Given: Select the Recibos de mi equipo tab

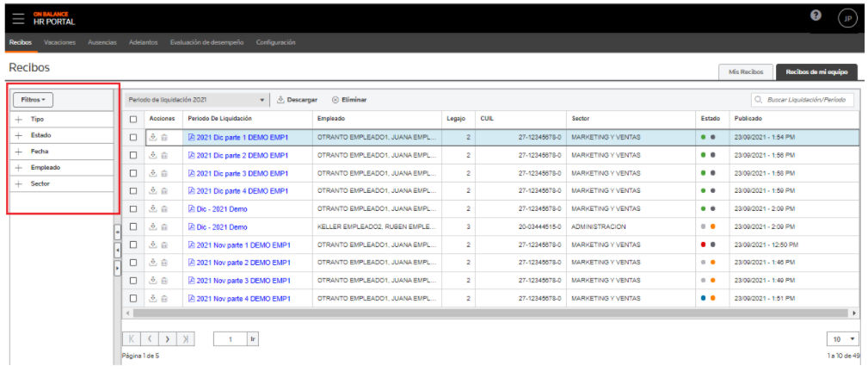Looking at the screenshot, I should pyautogui.click(x=816, y=72).
